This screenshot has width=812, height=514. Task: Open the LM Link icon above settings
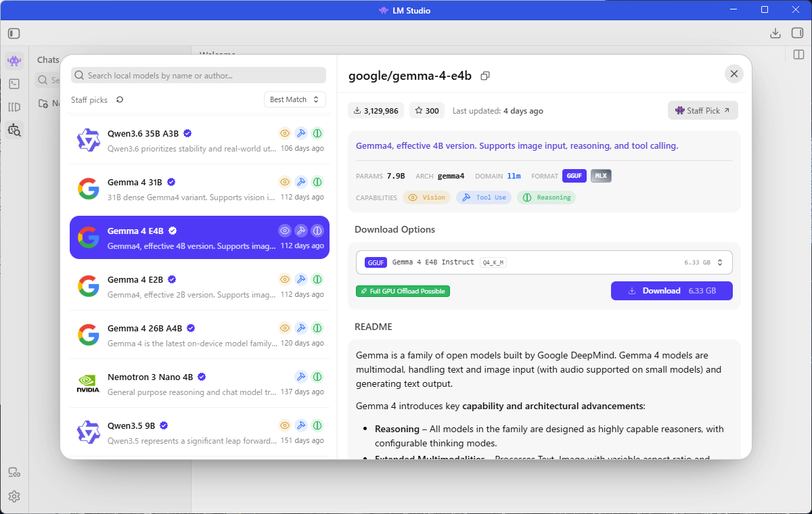[x=14, y=473]
